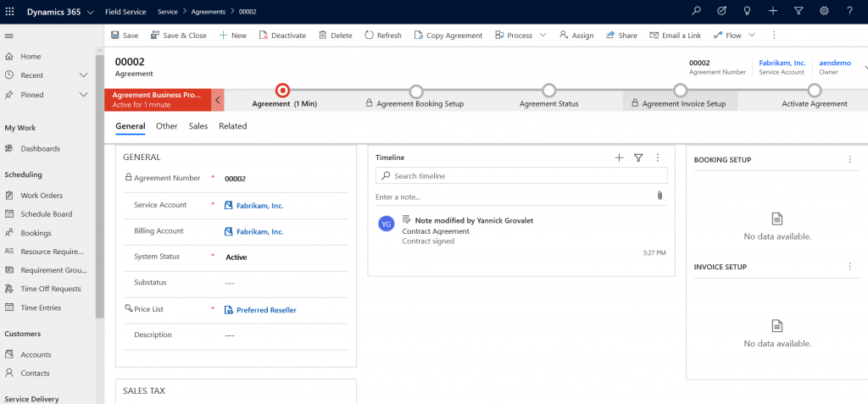Expand Recent in sidebar
Image resolution: width=868 pixels, height=404 pixels.
point(84,75)
